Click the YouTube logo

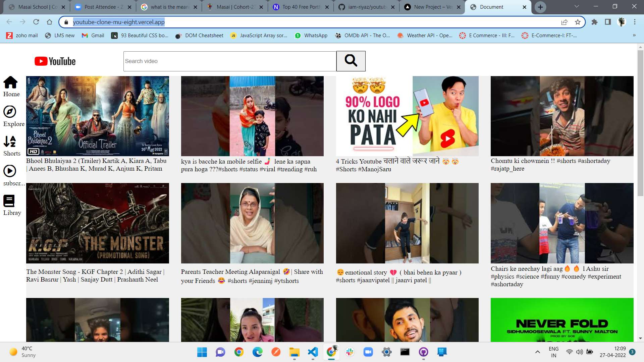click(55, 61)
